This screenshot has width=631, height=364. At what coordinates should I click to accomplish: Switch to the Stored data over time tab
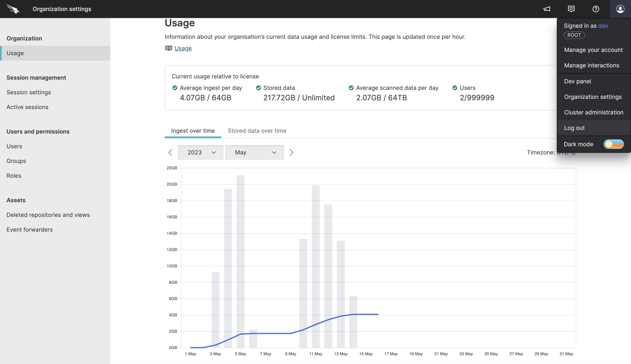pos(257,131)
